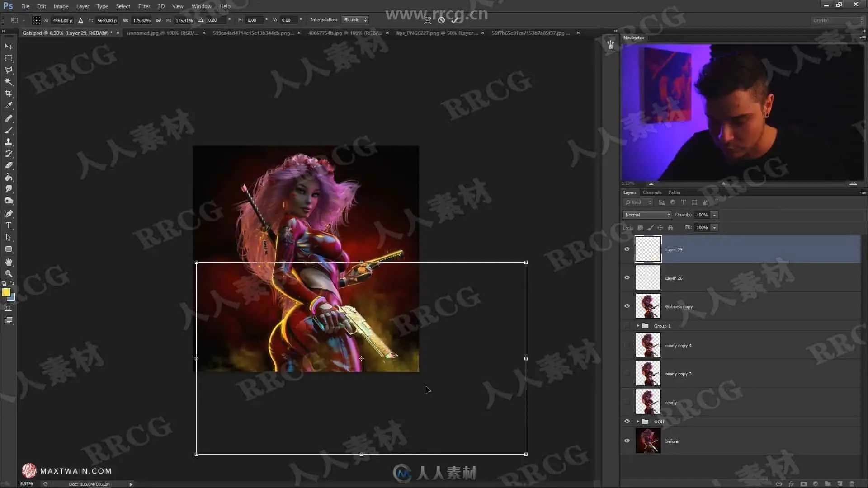Show the Group 1 folder
868x488 pixels.
pos(627,326)
